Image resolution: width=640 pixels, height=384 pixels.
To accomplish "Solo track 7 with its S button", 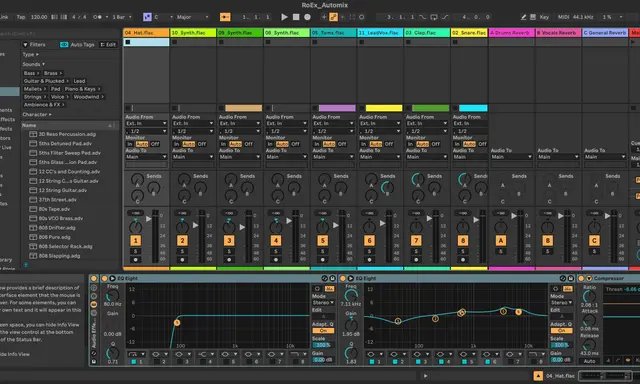I will pyautogui.click(x=416, y=251).
